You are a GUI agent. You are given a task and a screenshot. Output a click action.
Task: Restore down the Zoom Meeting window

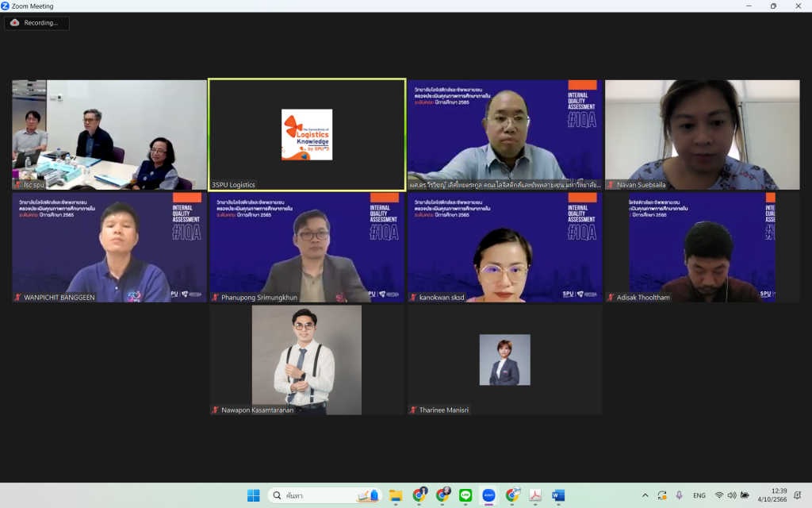tap(773, 6)
